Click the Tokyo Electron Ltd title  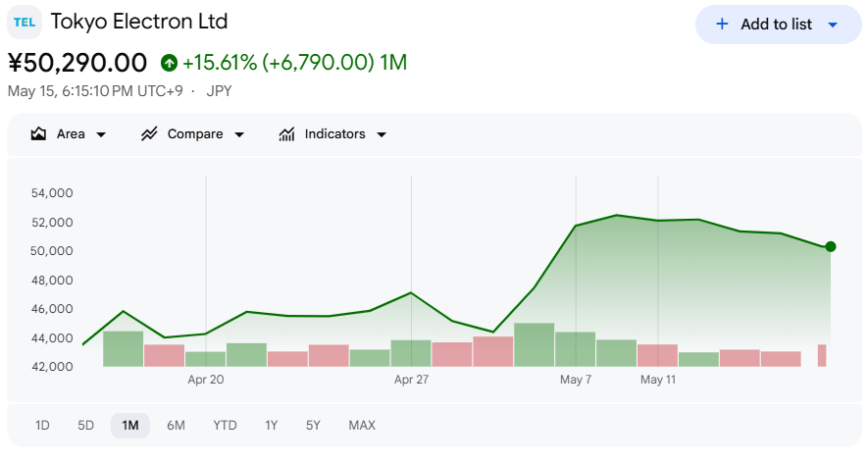click(x=139, y=22)
